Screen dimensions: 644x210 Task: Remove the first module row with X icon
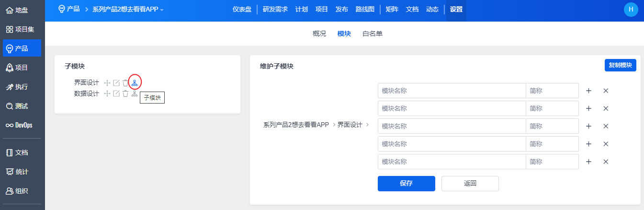pyautogui.click(x=606, y=91)
